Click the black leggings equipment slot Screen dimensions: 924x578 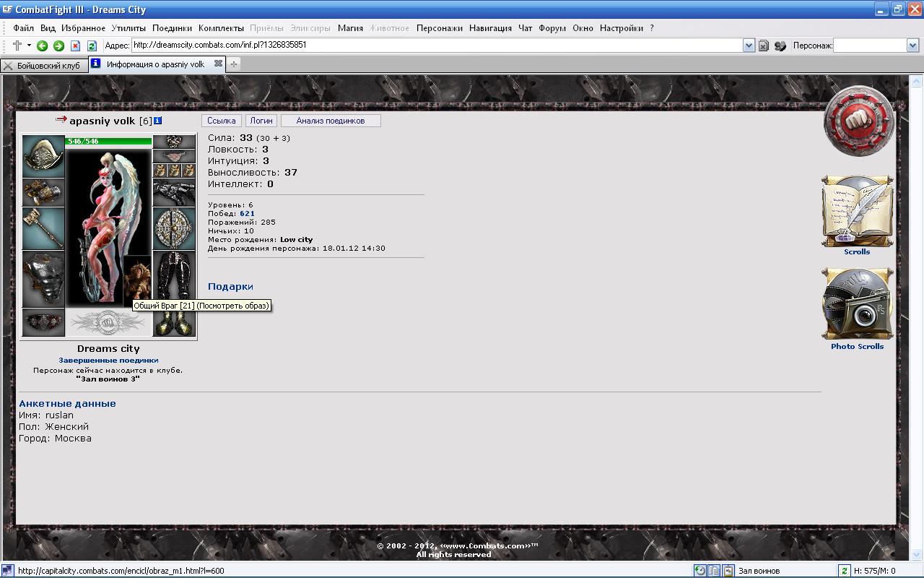pyautogui.click(x=174, y=279)
